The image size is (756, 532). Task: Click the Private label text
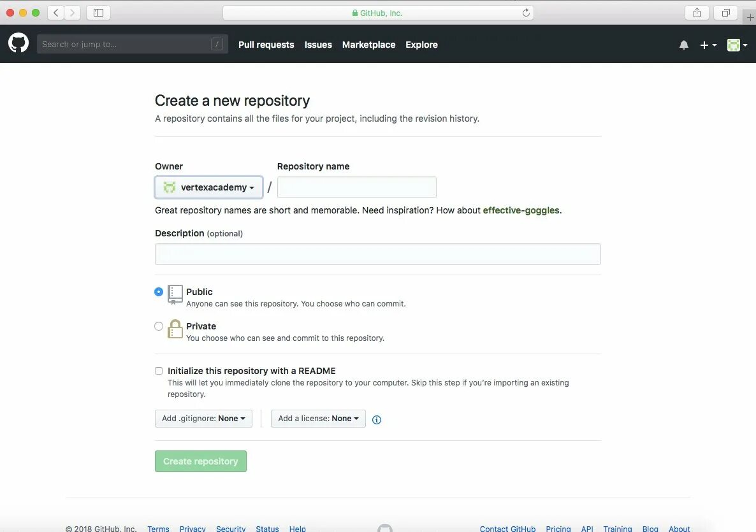[x=201, y=326]
